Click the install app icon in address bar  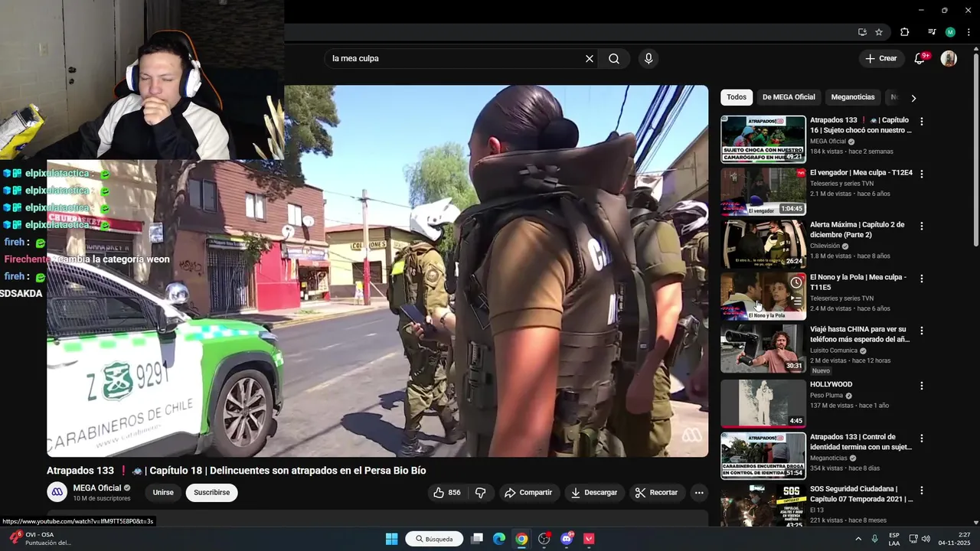click(862, 32)
